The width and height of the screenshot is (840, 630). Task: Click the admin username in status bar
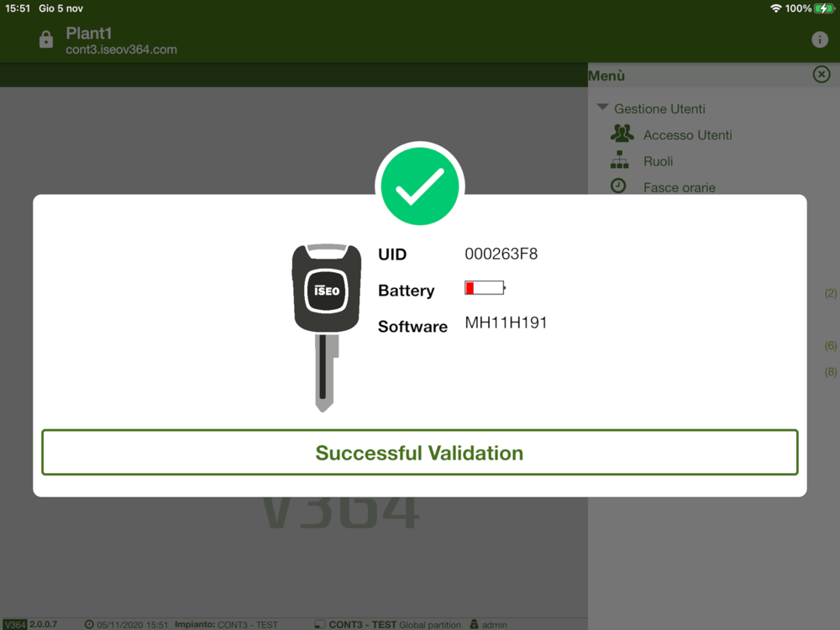[x=495, y=625]
